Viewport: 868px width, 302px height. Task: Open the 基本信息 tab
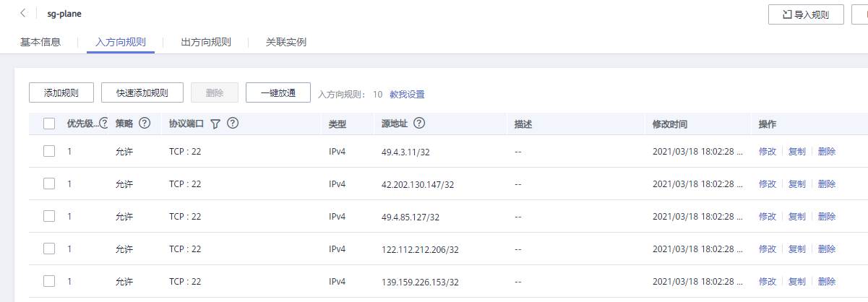[x=40, y=42]
